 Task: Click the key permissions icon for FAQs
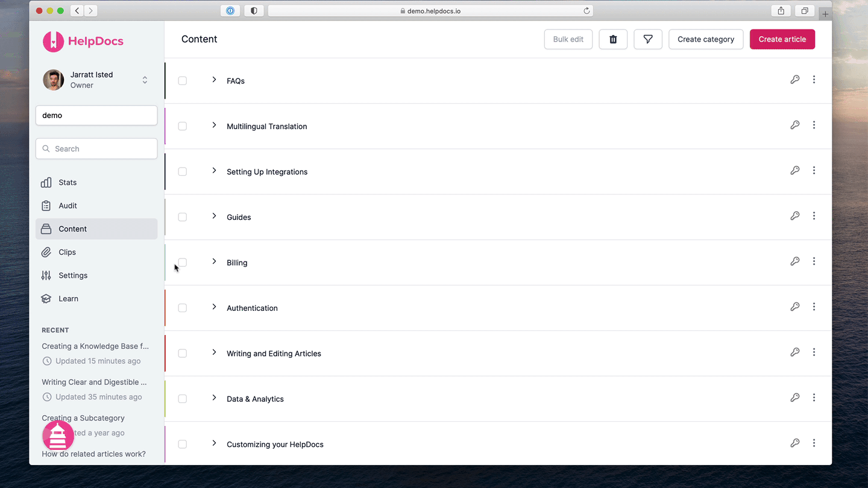(795, 80)
